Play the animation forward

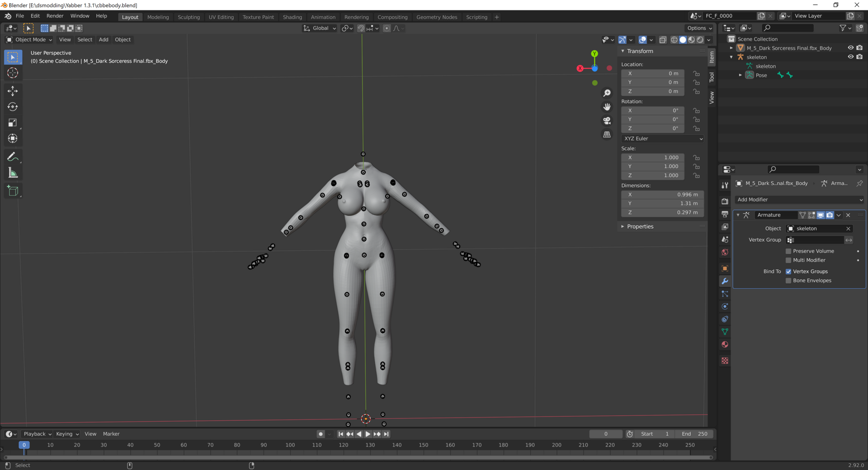click(x=368, y=434)
